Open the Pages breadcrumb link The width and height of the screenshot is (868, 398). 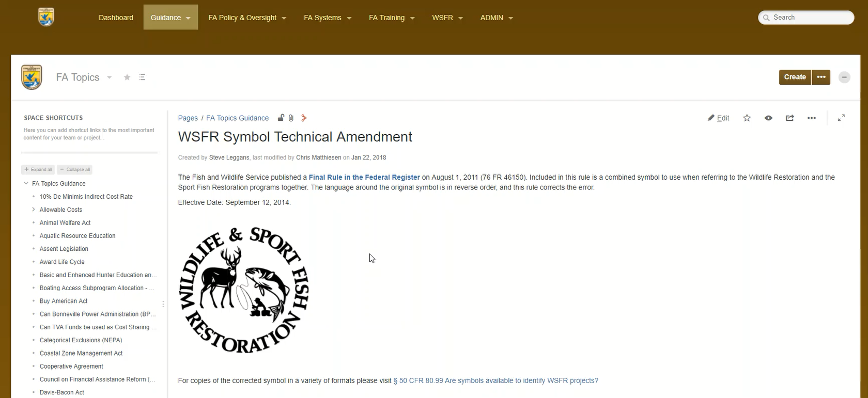click(188, 118)
